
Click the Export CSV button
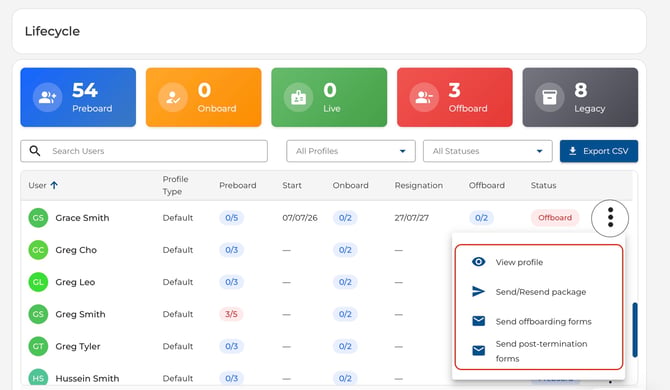[x=599, y=151]
